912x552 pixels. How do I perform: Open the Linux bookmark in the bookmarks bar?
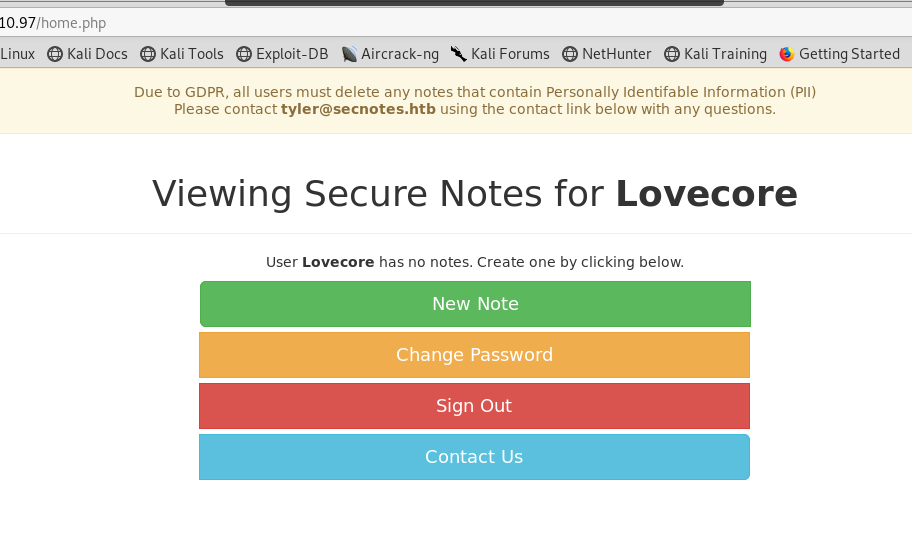(17, 54)
